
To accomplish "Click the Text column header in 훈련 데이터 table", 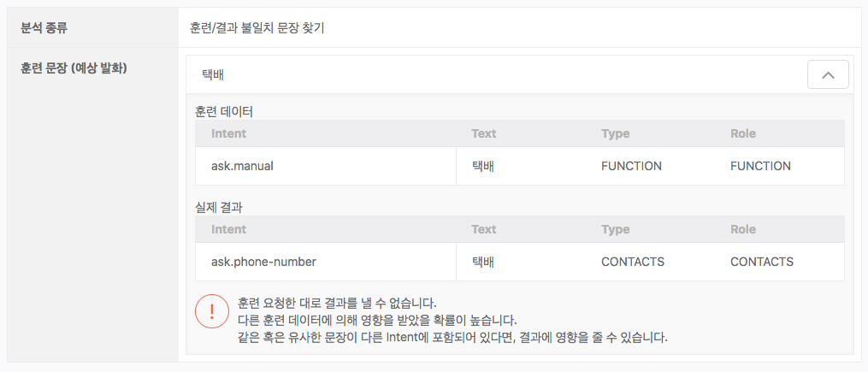I will [483, 133].
